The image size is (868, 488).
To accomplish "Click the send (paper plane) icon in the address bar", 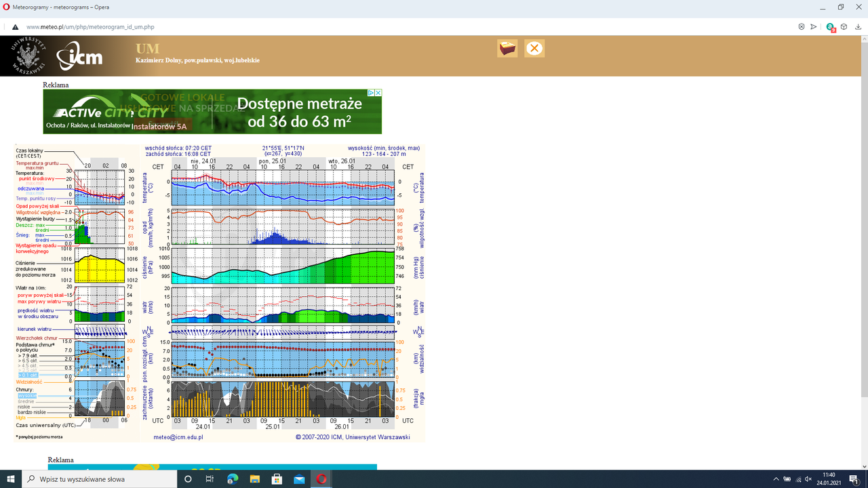I will click(x=815, y=27).
